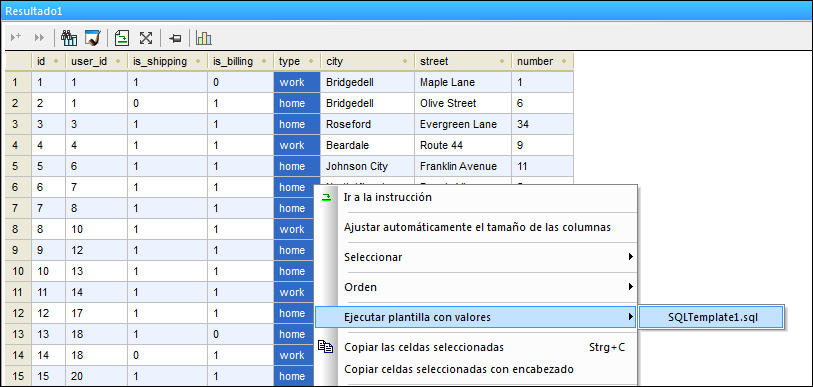Screen dimensions: 813x387
Task: Select the number column header
Action: pos(542,61)
